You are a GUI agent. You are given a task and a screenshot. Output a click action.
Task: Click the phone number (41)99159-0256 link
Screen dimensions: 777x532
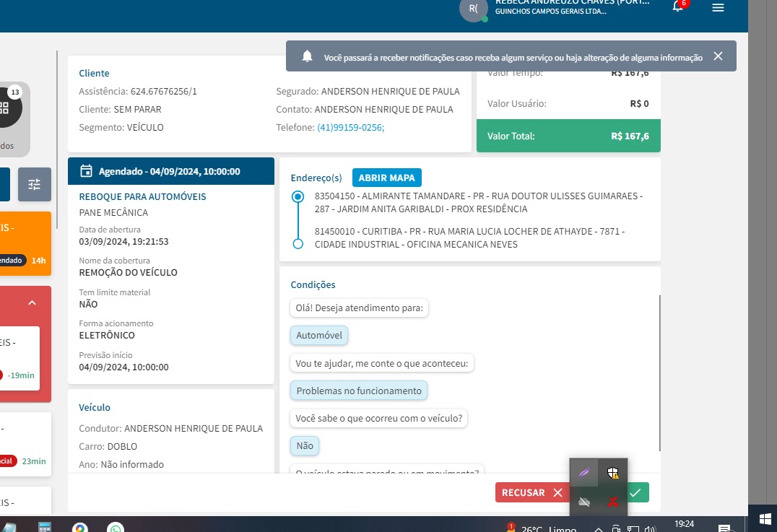[350, 127]
